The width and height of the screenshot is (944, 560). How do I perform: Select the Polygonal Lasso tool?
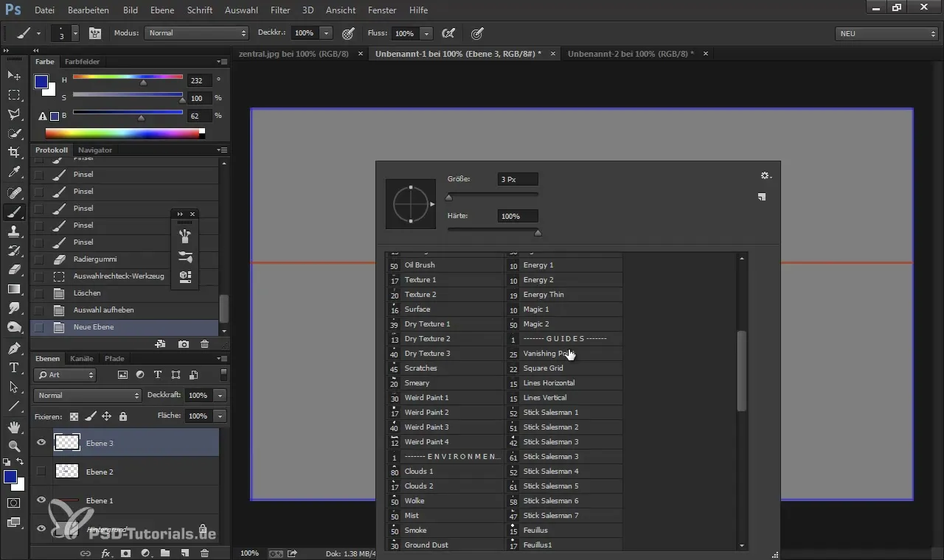click(14, 114)
